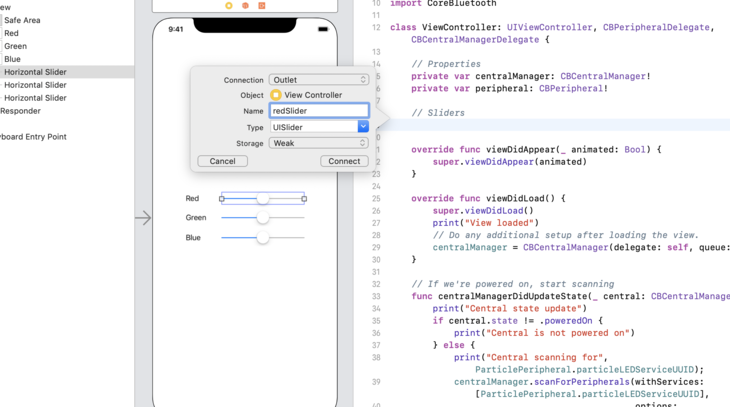Viewport: 730px width, 407px height.
Task: Click line number 25 in the gutter
Action: [x=376, y=199]
